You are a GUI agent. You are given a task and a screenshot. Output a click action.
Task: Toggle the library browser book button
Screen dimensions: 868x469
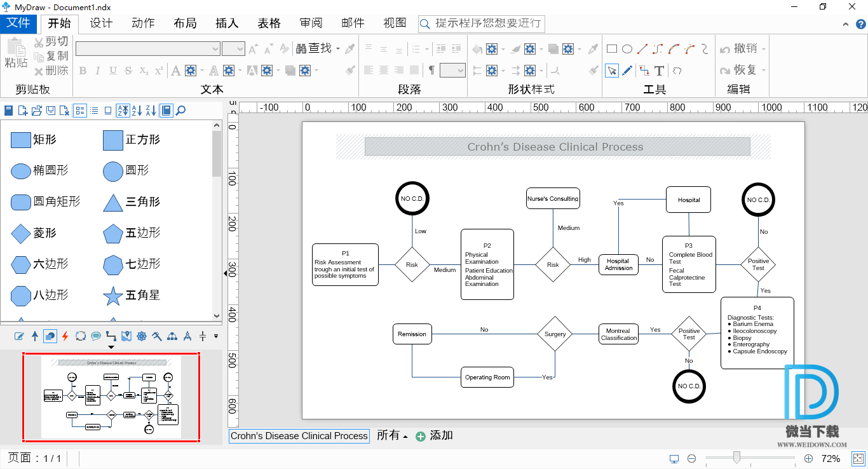[166, 111]
